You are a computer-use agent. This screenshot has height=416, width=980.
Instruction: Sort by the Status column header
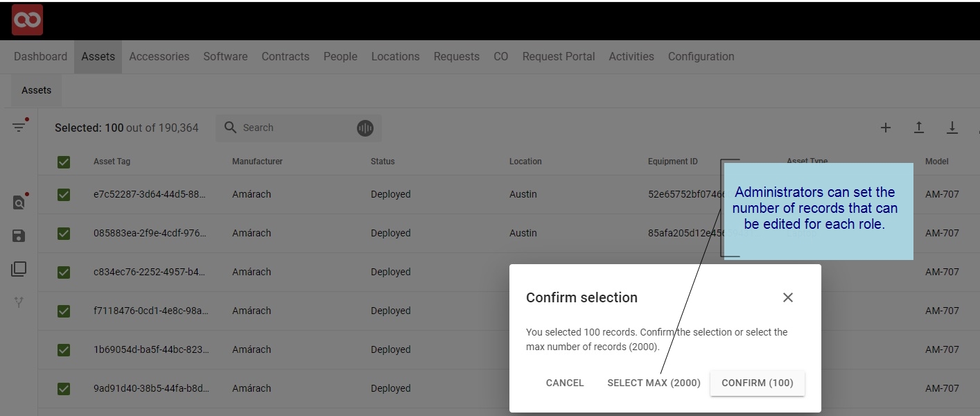tap(383, 162)
